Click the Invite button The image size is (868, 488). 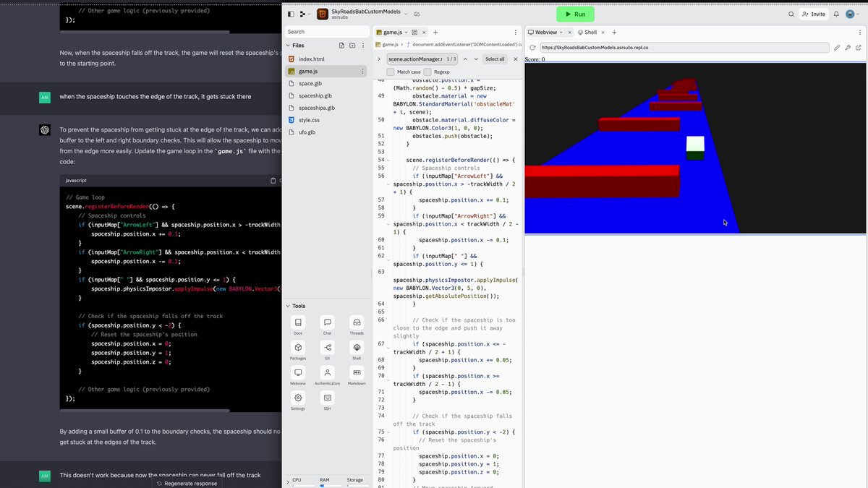[x=814, y=14]
